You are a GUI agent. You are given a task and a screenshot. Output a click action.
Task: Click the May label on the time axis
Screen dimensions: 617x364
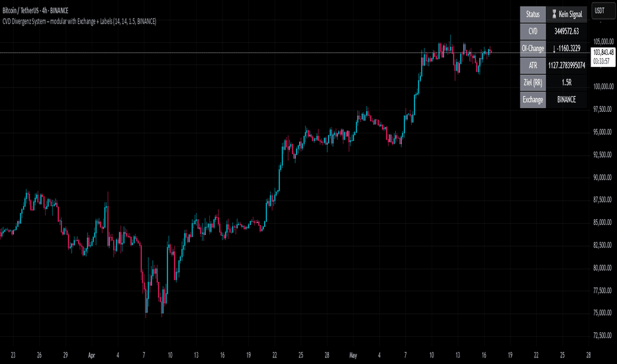pos(353,355)
